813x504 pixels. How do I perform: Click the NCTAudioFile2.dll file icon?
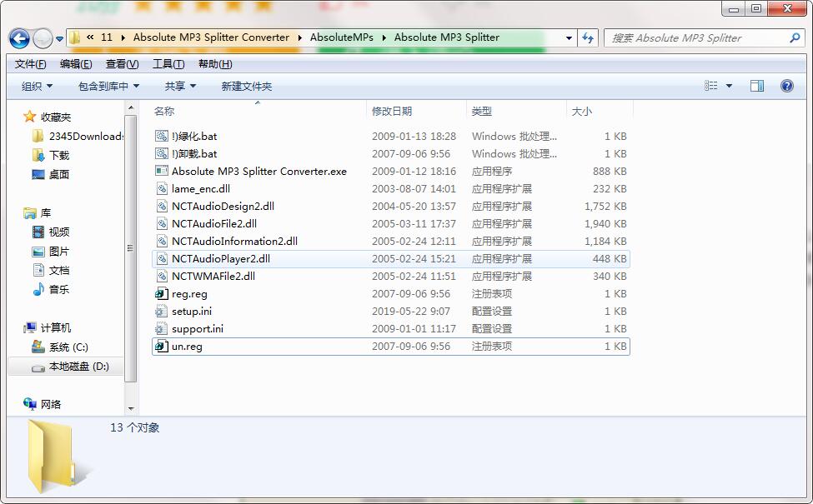tap(162, 224)
